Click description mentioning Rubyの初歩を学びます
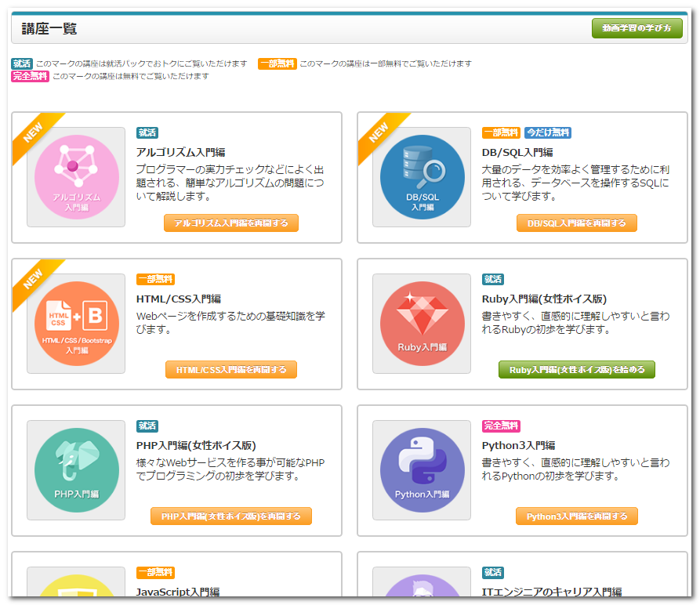The height and width of the screenshot is (605, 700). click(x=575, y=323)
